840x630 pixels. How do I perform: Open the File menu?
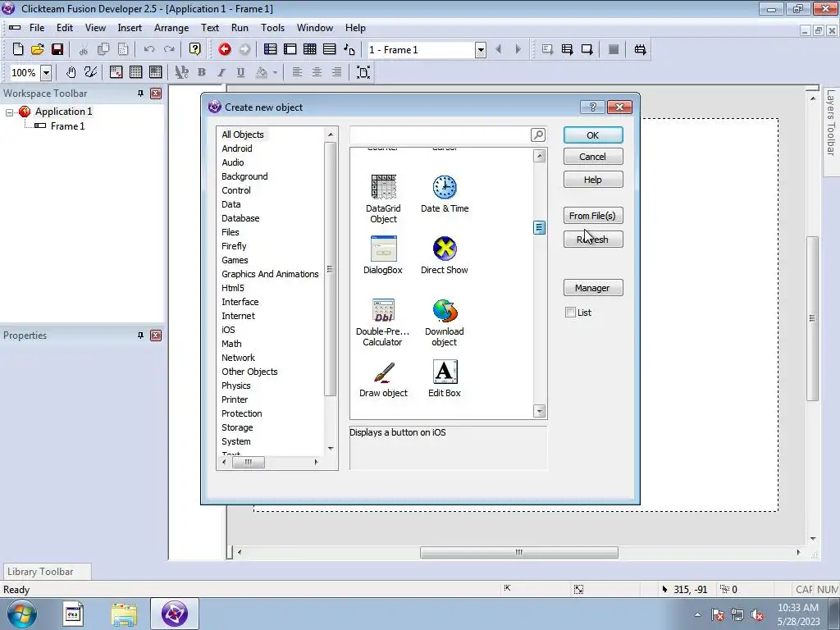pyautogui.click(x=37, y=28)
